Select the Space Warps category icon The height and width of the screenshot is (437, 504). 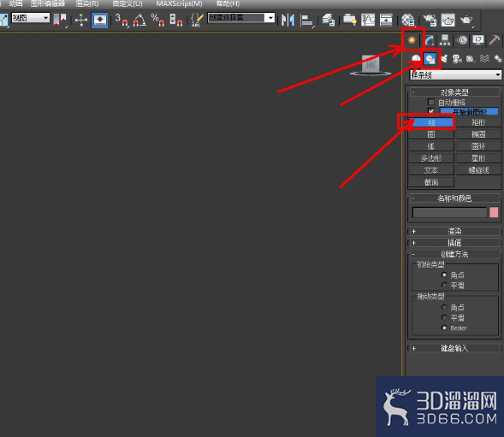[x=484, y=59]
